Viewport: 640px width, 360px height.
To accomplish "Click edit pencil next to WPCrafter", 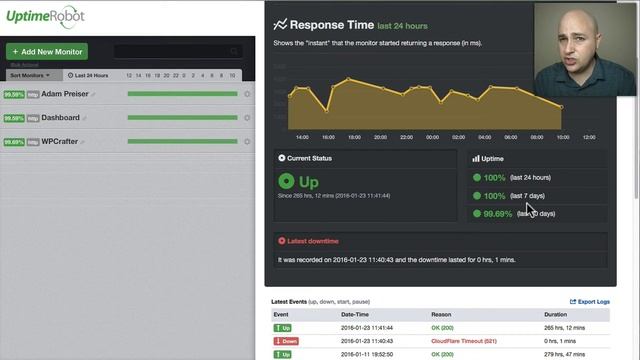I will pos(82,142).
